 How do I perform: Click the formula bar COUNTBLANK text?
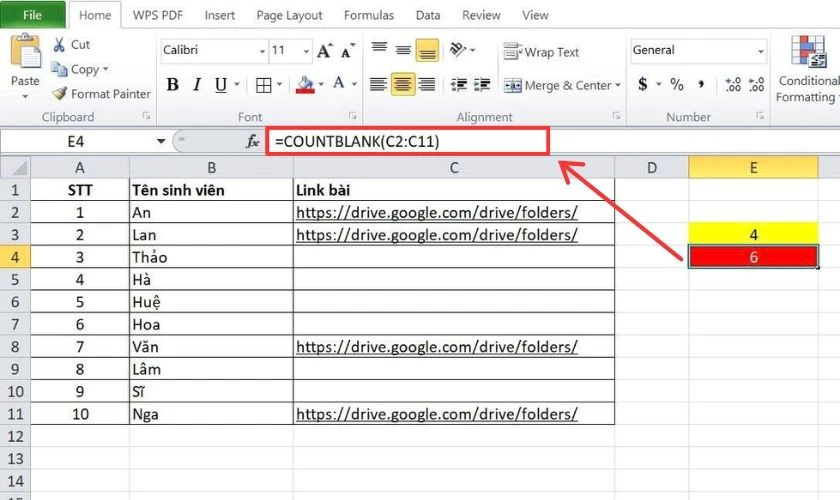click(357, 141)
